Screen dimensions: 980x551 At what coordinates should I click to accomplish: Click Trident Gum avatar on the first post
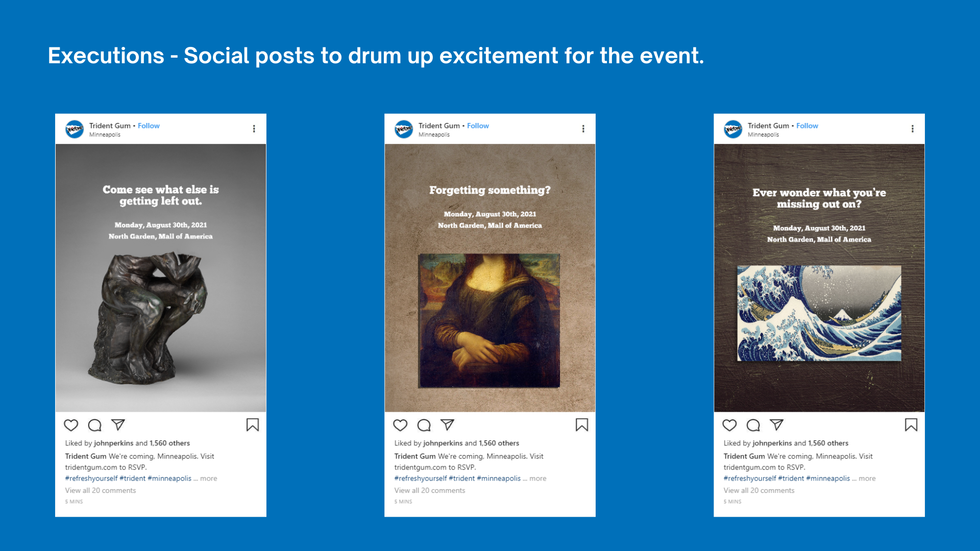[75, 129]
